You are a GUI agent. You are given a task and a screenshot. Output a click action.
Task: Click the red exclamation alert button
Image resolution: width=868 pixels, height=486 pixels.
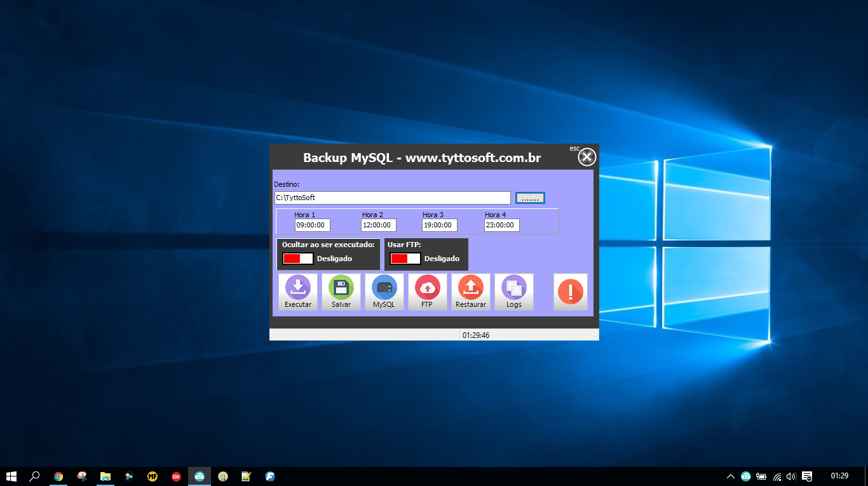(570, 292)
